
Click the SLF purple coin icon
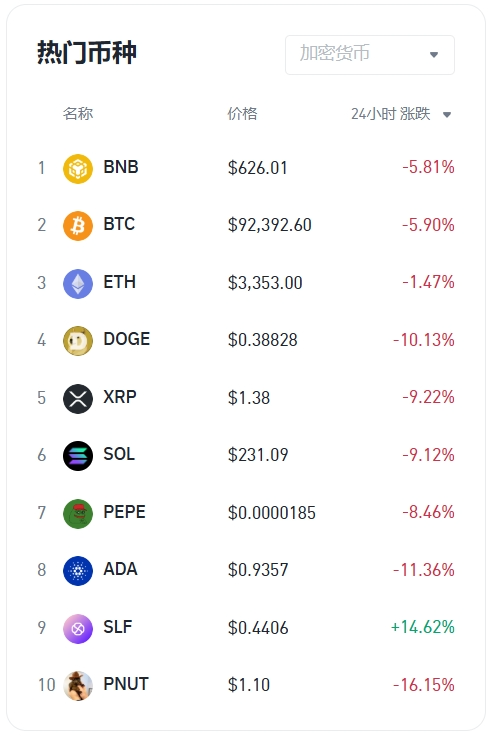[x=78, y=628]
